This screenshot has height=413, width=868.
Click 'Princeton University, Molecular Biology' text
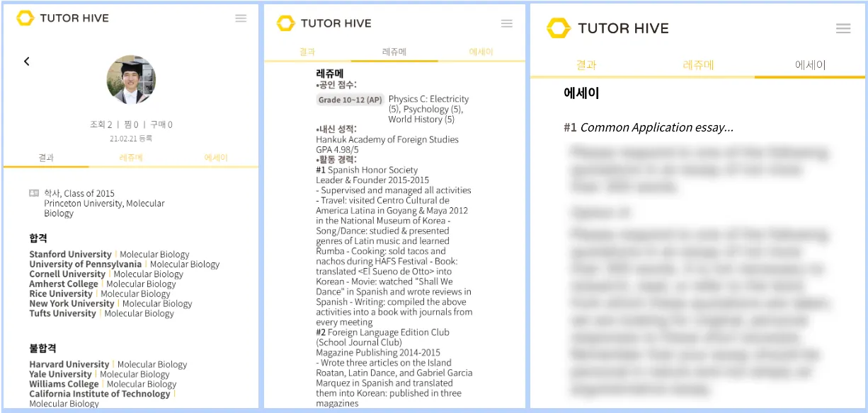[x=104, y=208]
